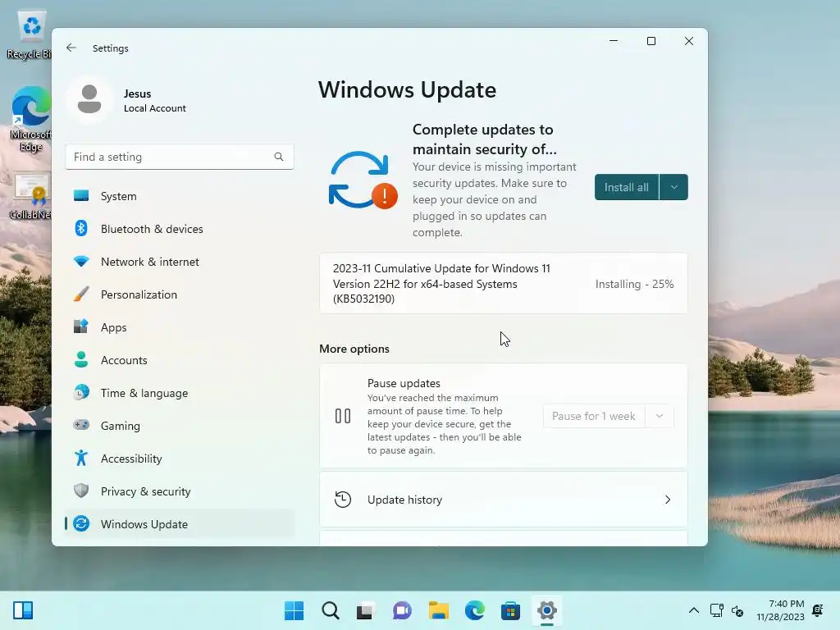Click the Bluetooth icon in sidebar

81,229
